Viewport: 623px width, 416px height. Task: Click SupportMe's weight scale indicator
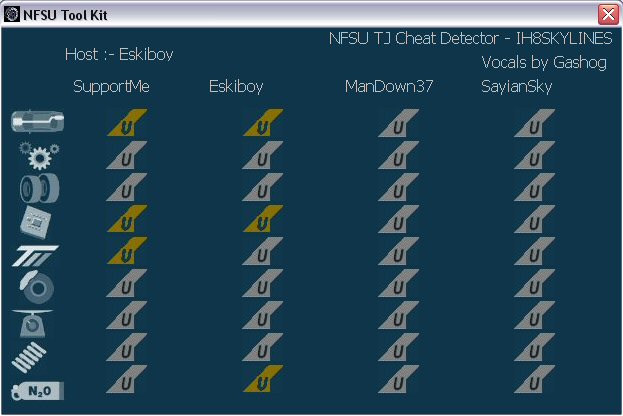coord(127,315)
